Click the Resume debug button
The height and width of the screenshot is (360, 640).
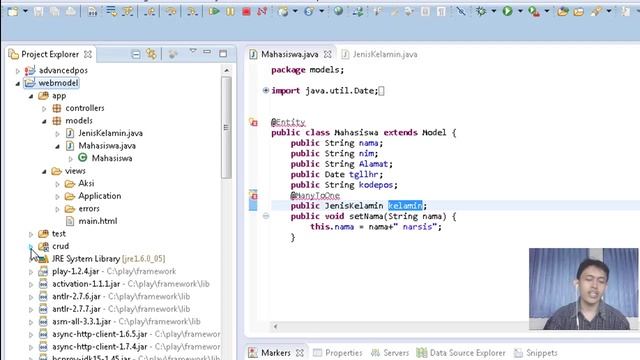coord(214,11)
